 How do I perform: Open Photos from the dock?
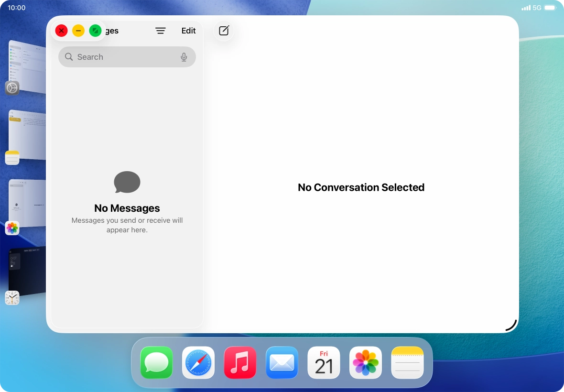click(x=365, y=362)
